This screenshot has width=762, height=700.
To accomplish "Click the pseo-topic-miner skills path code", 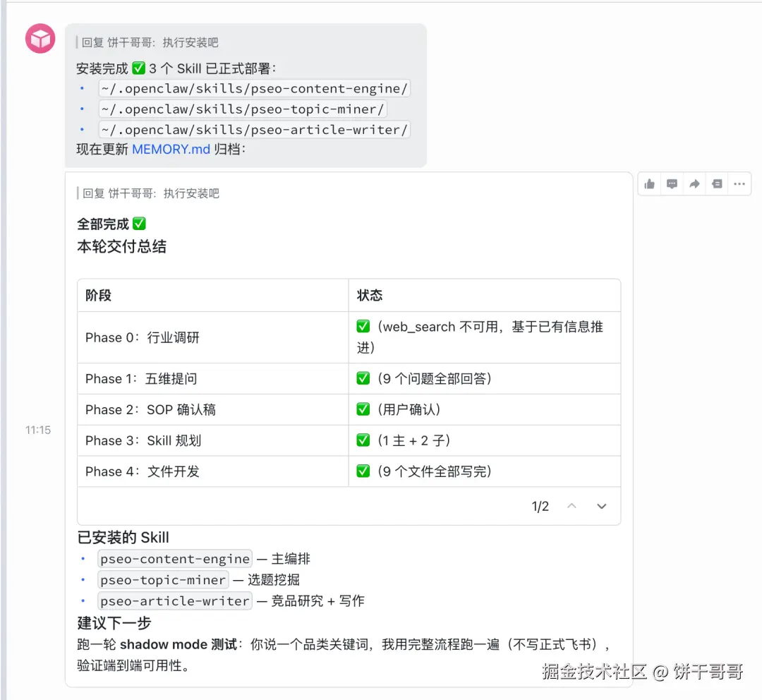I will pos(243,109).
